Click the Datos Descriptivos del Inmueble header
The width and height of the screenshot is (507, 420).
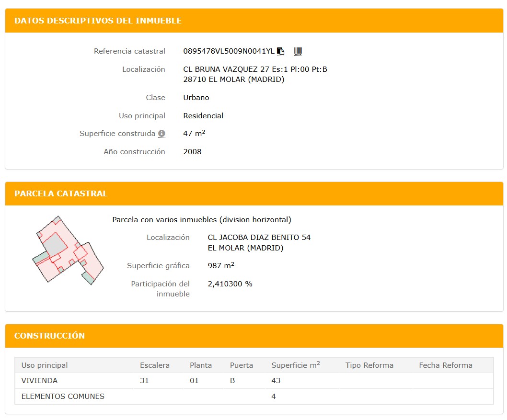click(98, 21)
